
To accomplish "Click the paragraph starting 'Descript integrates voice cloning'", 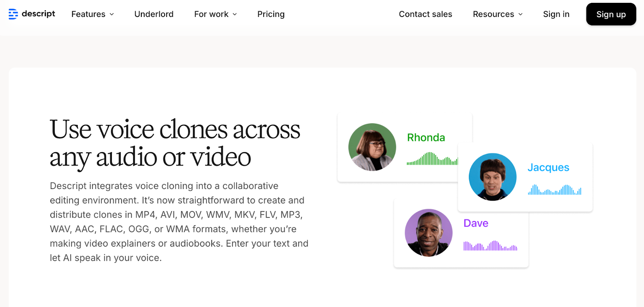I will 179,222.
